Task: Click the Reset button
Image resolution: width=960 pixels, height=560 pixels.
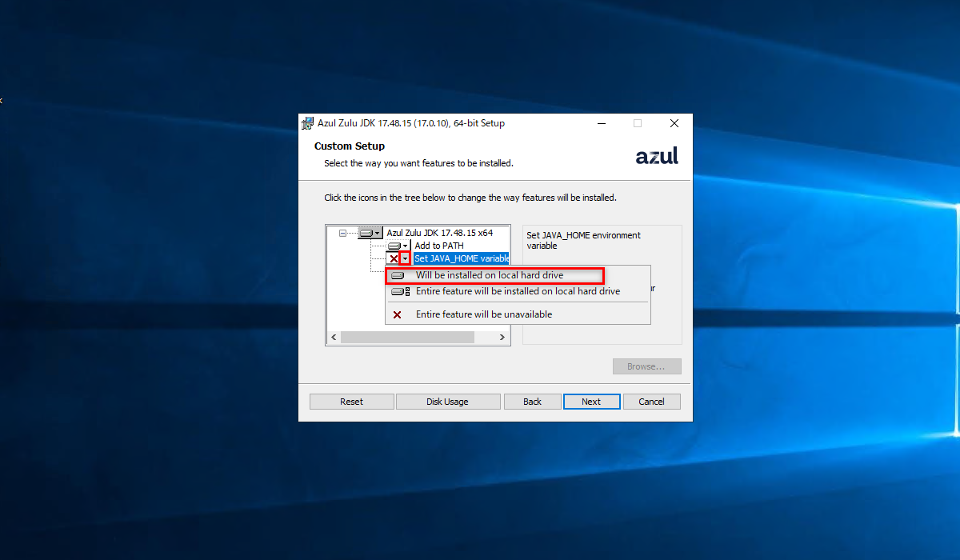Action: point(351,402)
